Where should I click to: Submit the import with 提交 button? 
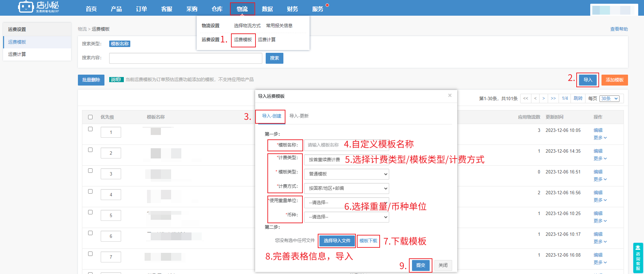click(x=420, y=265)
